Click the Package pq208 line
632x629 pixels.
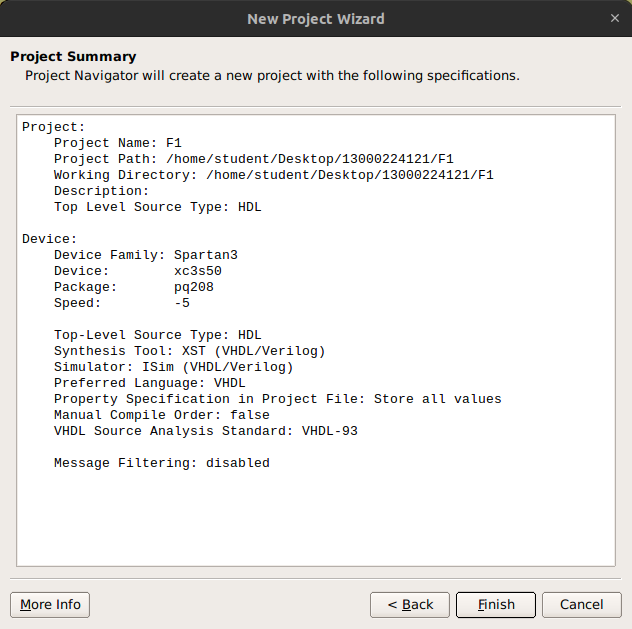[x=133, y=287]
